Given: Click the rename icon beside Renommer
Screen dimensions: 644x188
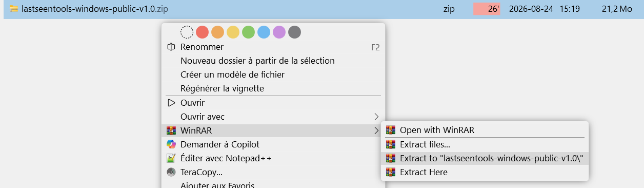Looking at the screenshot, I should point(171,47).
